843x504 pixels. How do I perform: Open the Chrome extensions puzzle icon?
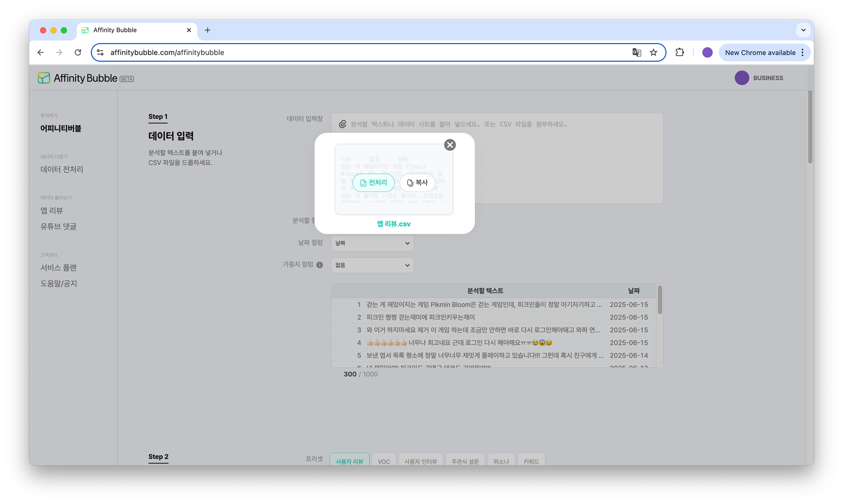679,53
